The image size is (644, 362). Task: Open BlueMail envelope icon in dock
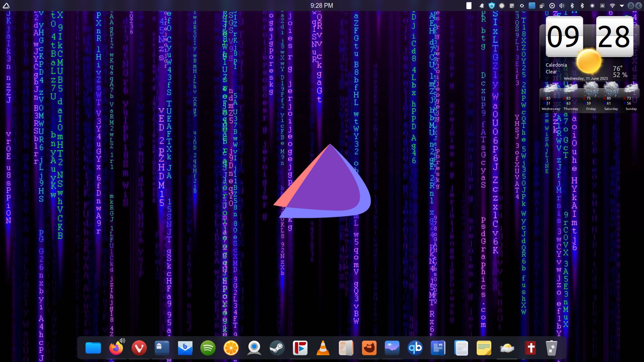185,348
